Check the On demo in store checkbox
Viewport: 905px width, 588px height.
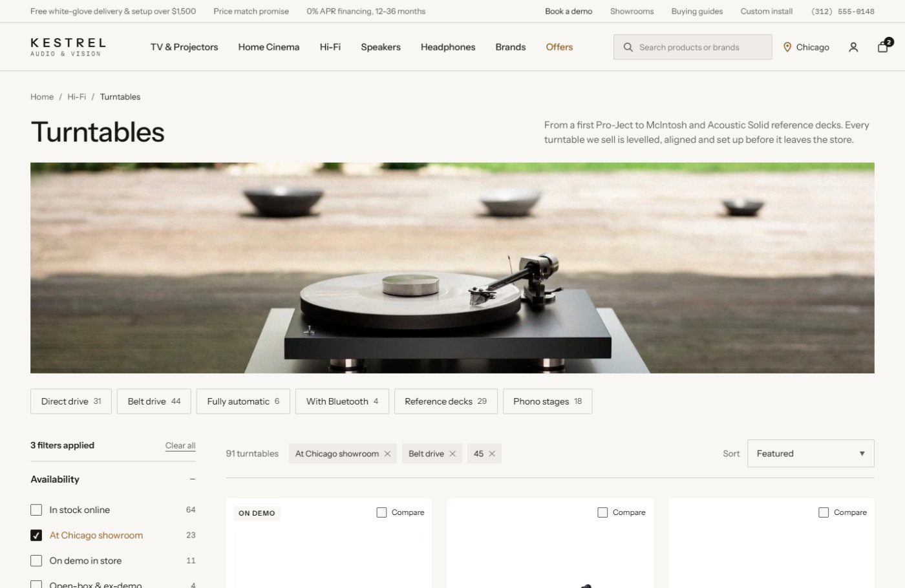36,561
